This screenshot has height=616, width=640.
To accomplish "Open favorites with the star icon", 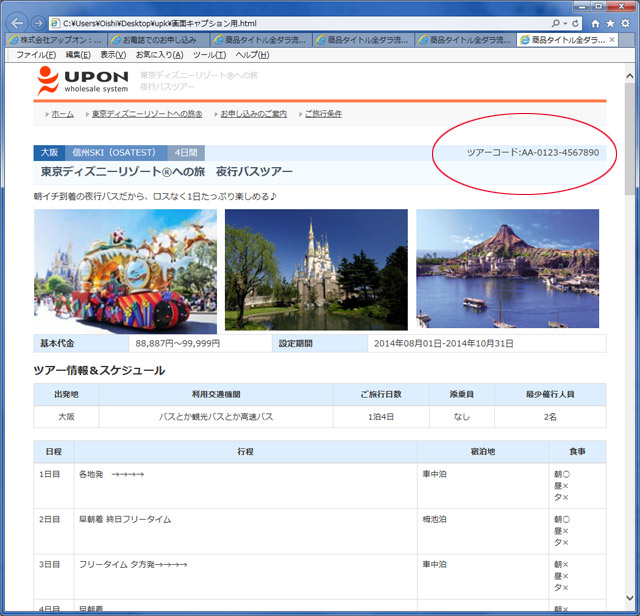I will click(610, 24).
